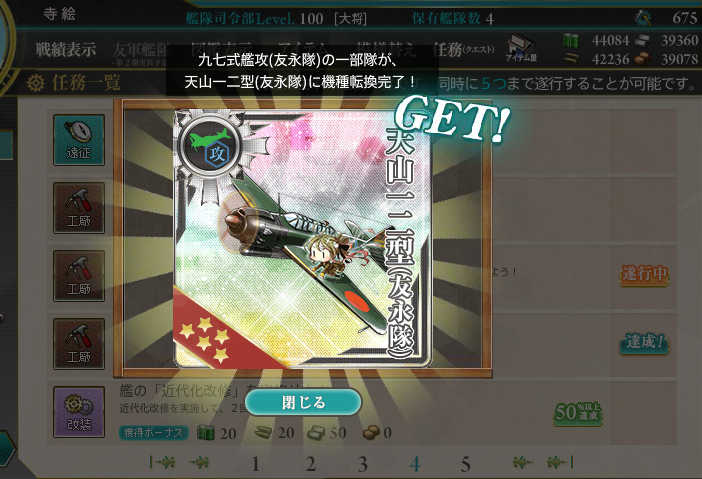
Task: Jump to the last quest page arrow
Action: point(560,462)
